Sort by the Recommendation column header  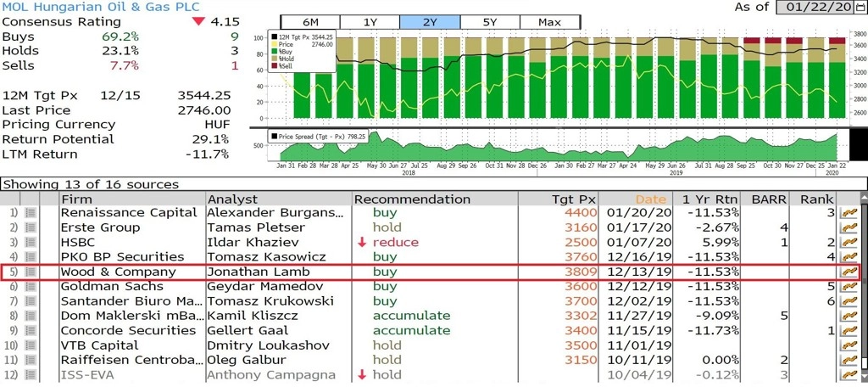coord(435,199)
